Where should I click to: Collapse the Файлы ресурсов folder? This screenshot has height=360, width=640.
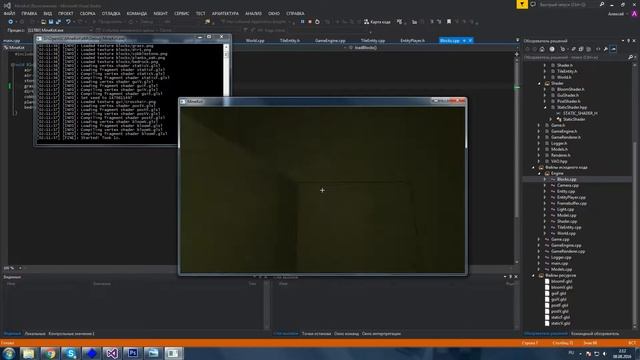coord(533,276)
